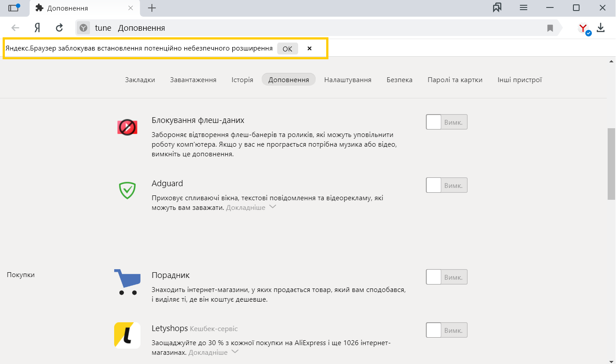Select the Доповнення tab
Screen dimensions: 616x364
pos(288,79)
